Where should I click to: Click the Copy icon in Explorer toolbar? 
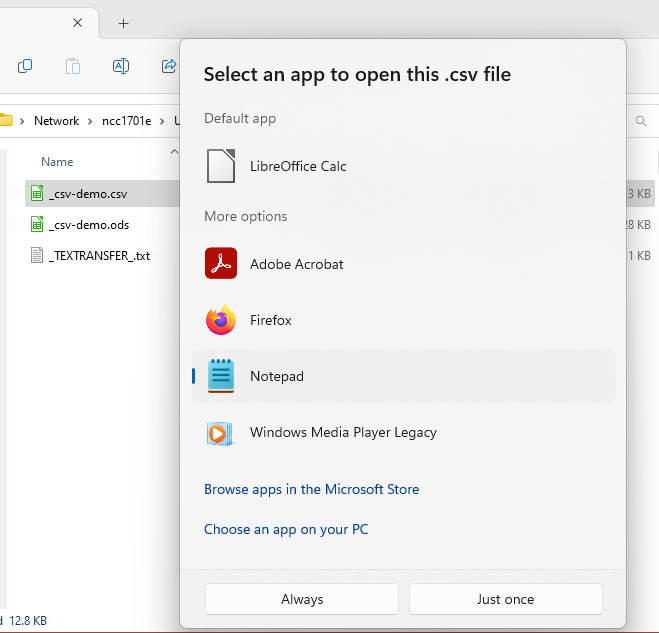coord(25,66)
